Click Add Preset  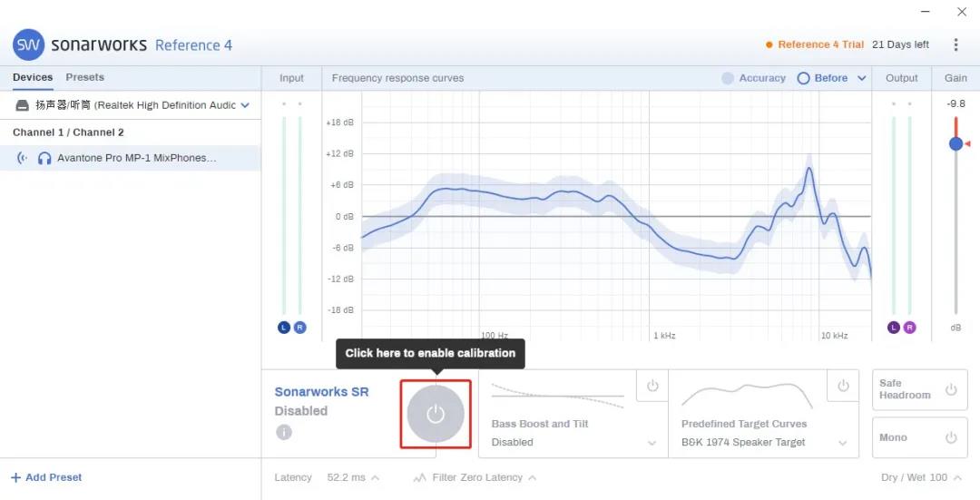pos(46,477)
